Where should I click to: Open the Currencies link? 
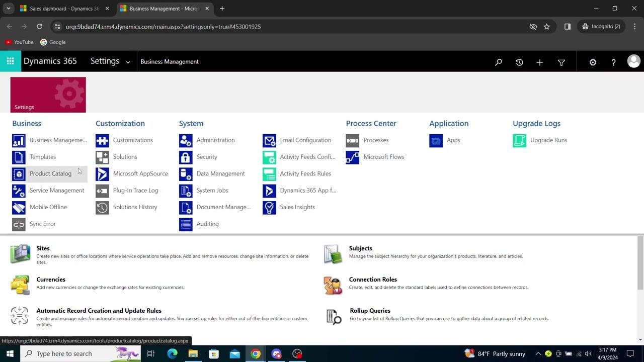pos(51,280)
